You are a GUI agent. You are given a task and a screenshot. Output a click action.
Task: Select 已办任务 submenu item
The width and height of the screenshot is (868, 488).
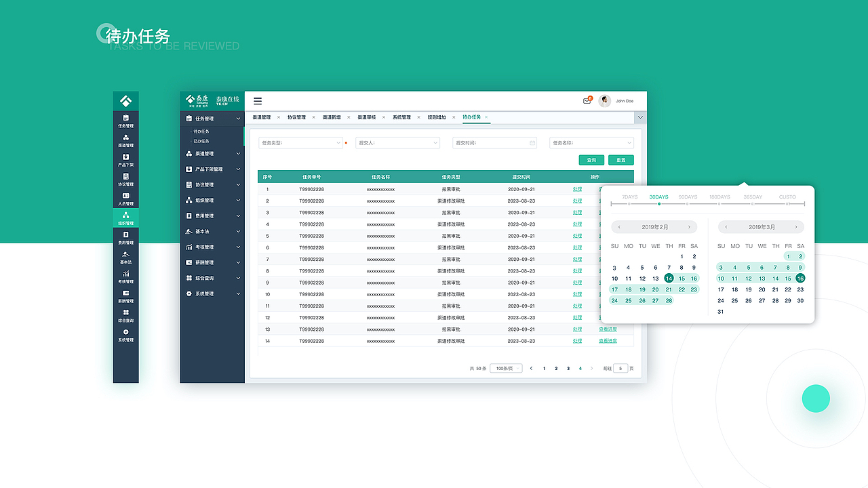point(201,142)
